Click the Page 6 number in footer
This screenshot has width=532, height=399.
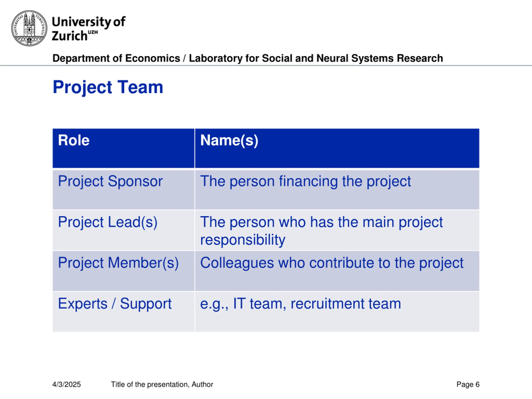[x=468, y=384]
